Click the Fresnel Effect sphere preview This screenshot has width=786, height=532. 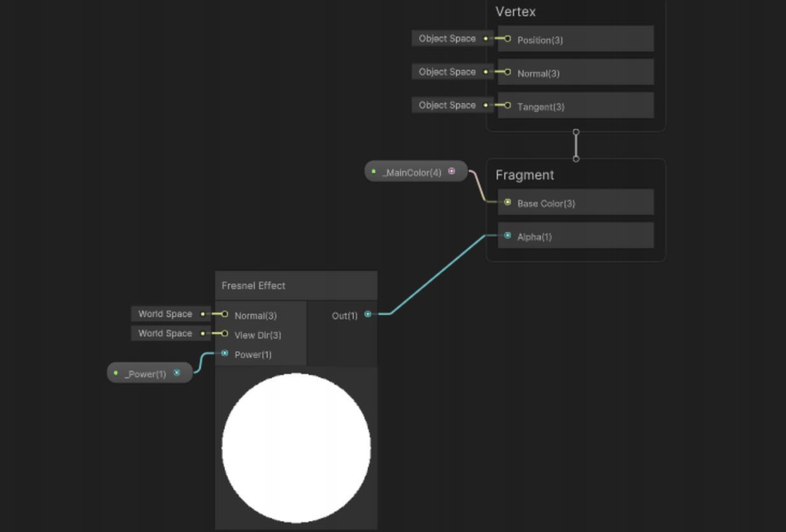point(296,448)
